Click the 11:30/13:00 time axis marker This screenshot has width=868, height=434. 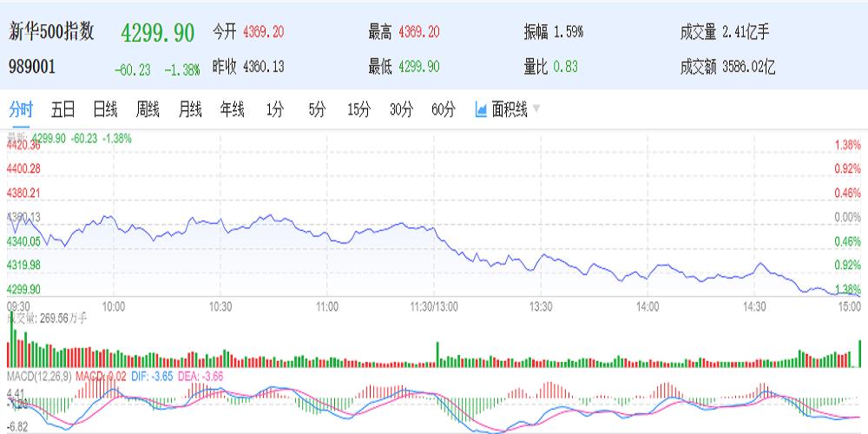tap(433, 306)
